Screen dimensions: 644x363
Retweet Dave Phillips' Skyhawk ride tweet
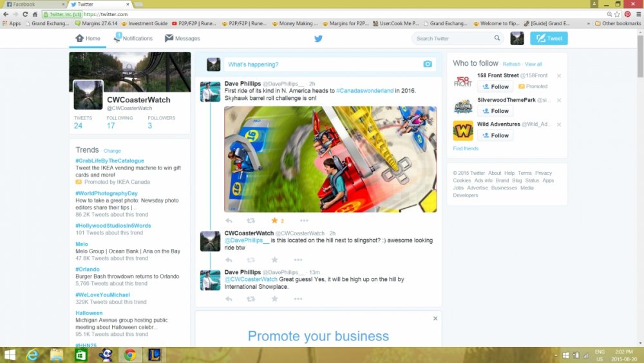tap(251, 221)
